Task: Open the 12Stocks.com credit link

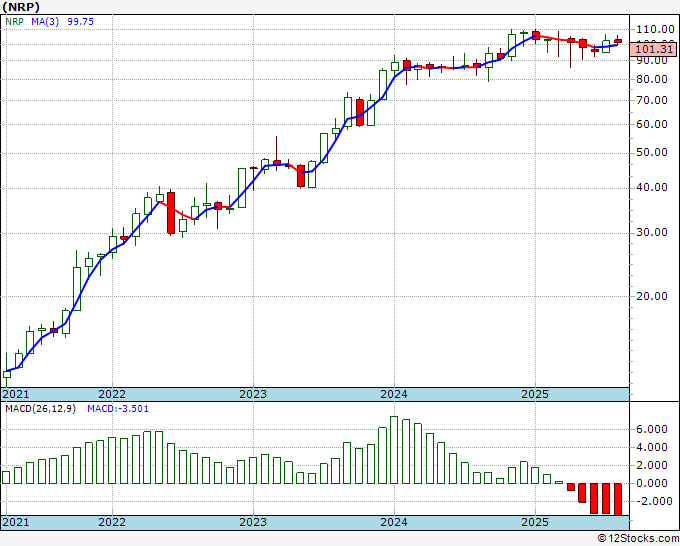Action: tap(638, 539)
